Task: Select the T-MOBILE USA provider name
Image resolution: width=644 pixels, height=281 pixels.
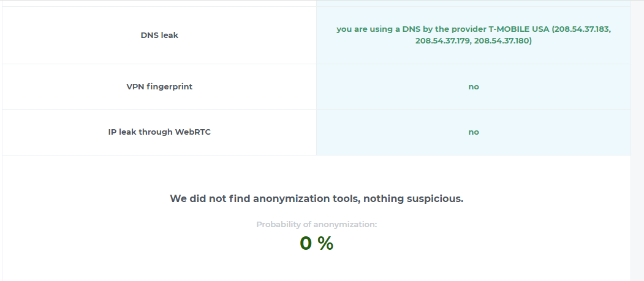Action: [x=519, y=29]
